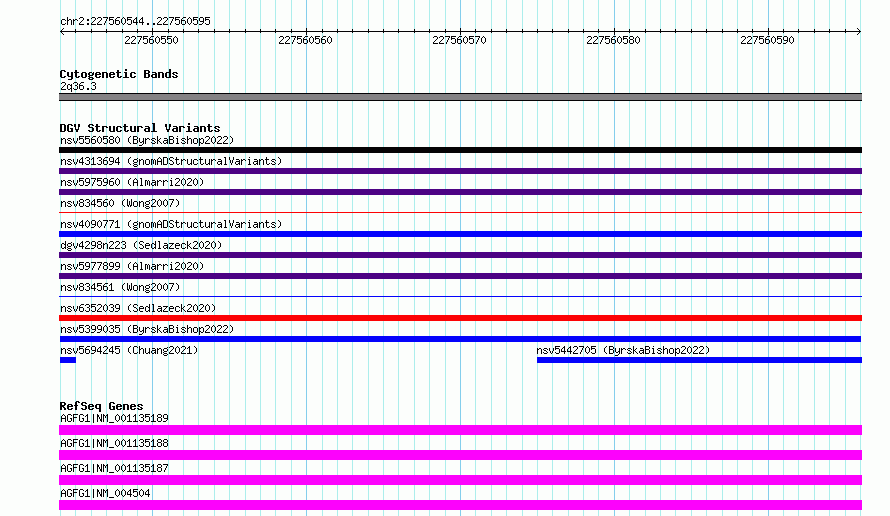Screen dimensions: 890x516
Task: Click the gray 2q36.3 cytogenetic band bar
Action: [x=460, y=97]
